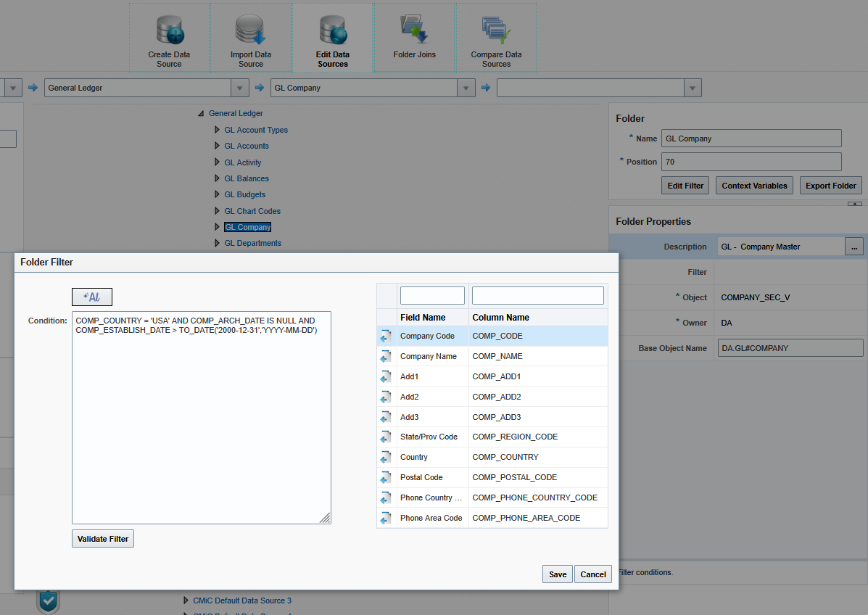This screenshot has width=868, height=615.
Task: Open the Compare Data Sources tool
Action: click(496, 38)
